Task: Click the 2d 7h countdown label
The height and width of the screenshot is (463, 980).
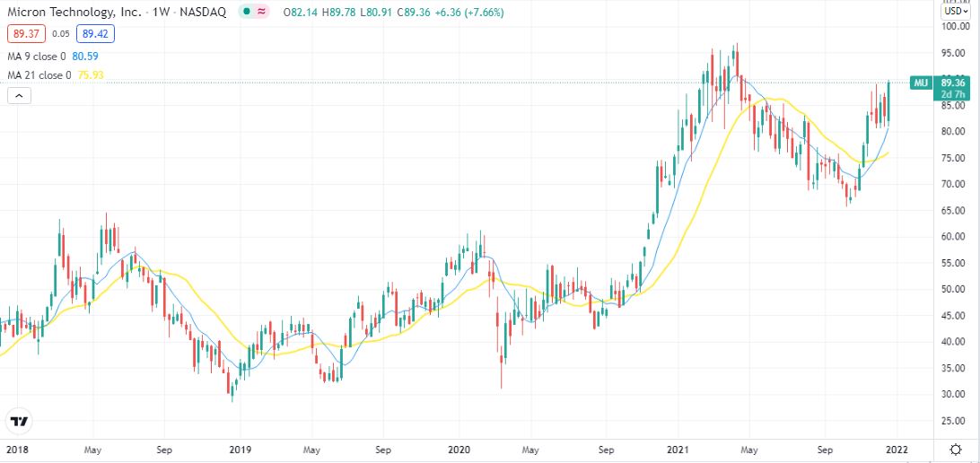Action: [954, 93]
